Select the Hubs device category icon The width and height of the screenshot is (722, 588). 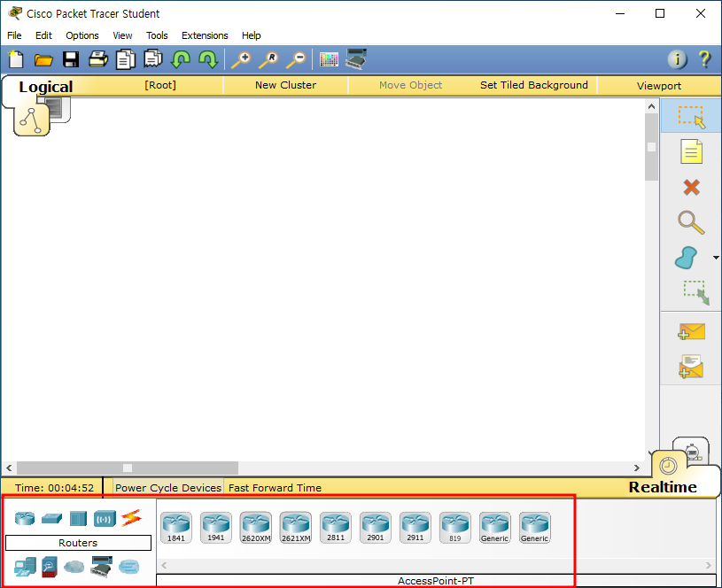[x=78, y=518]
